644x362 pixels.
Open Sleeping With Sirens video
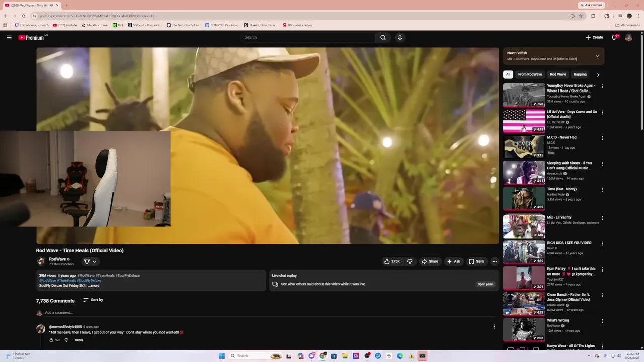click(524, 172)
